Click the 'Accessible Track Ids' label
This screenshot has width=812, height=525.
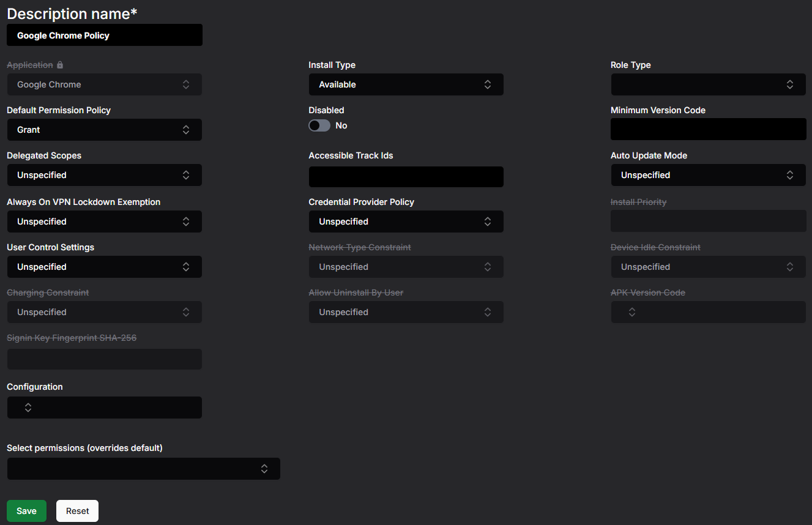[351, 155]
